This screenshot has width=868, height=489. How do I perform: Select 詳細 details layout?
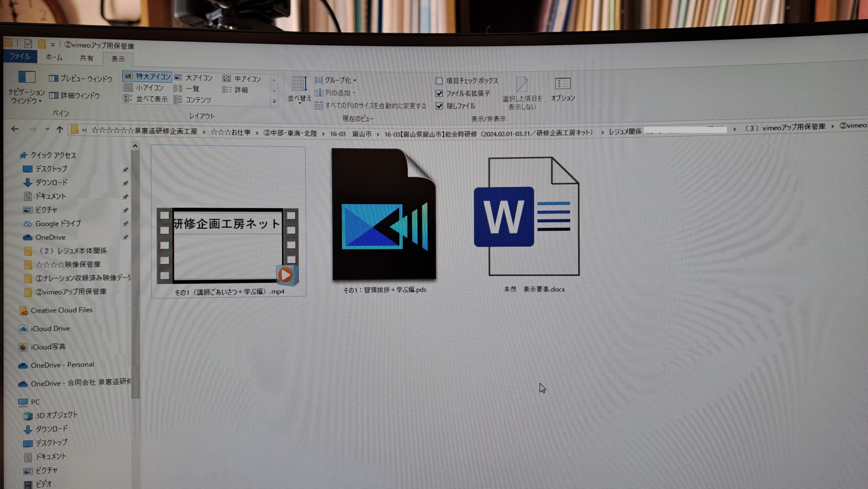tap(235, 90)
